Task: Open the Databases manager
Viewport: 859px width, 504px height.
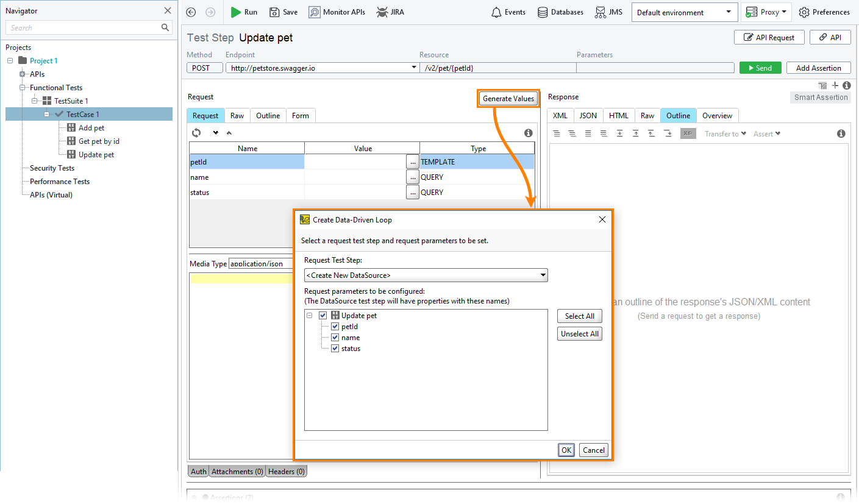Action: click(x=560, y=12)
